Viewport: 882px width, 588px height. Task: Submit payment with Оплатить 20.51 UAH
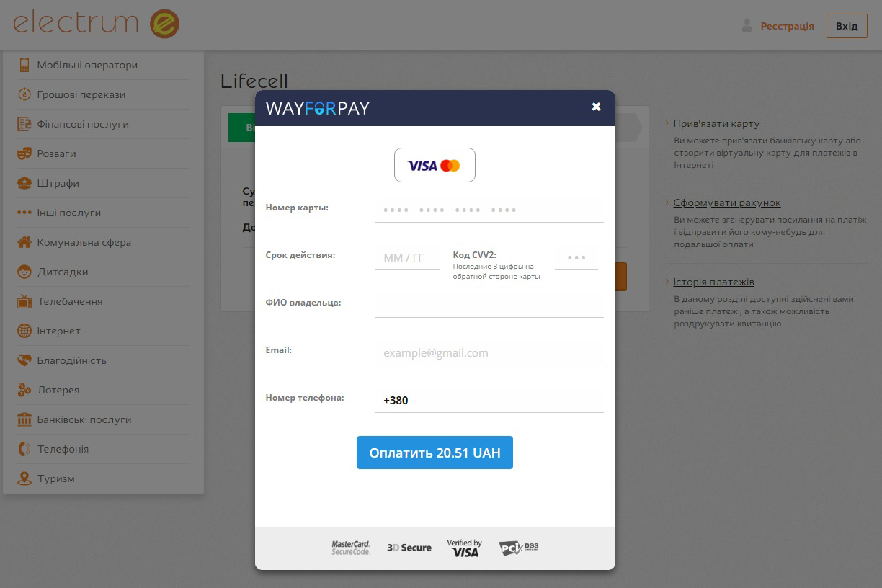coord(435,453)
